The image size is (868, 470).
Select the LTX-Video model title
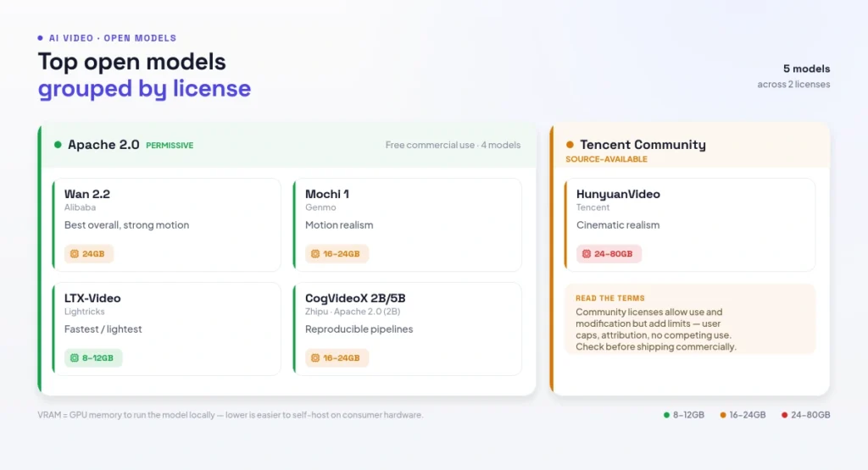pyautogui.click(x=92, y=298)
